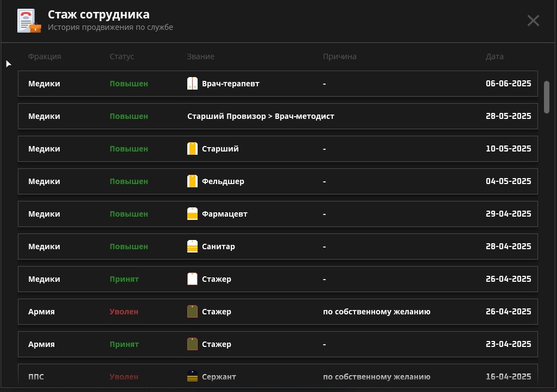Click the Фармацевт rank badge icon
This screenshot has height=392, width=557.
[192, 214]
